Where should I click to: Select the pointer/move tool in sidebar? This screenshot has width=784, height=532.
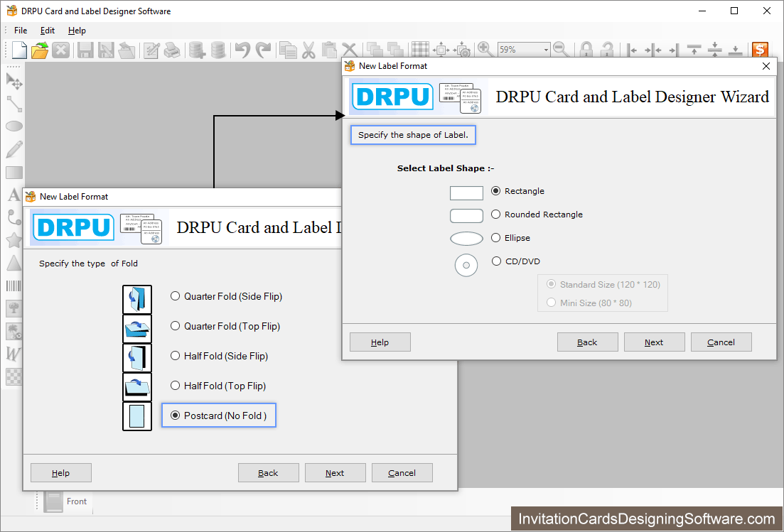[x=14, y=81]
